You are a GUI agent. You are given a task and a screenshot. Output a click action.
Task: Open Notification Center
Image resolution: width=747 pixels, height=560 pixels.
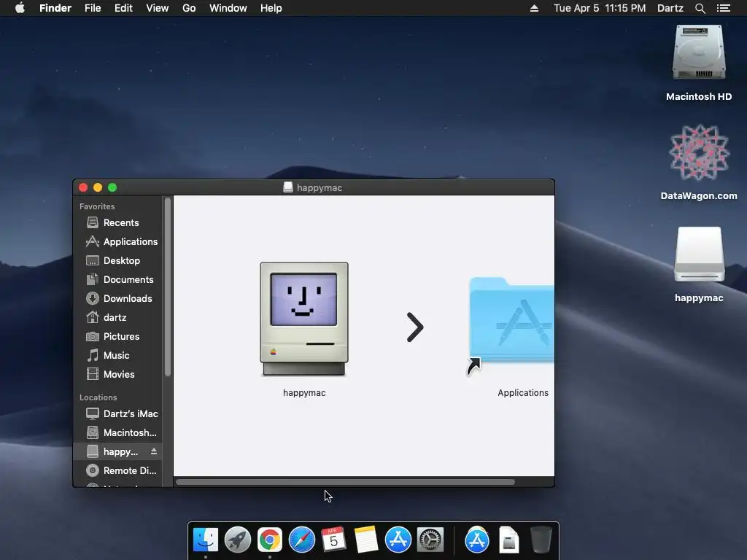tap(723, 8)
